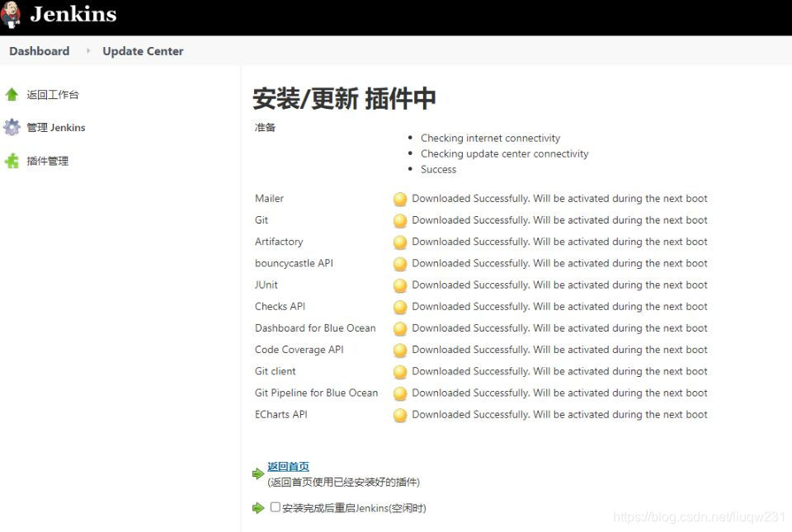
Task: Open the Dashboard breadcrumb
Action: coord(40,51)
